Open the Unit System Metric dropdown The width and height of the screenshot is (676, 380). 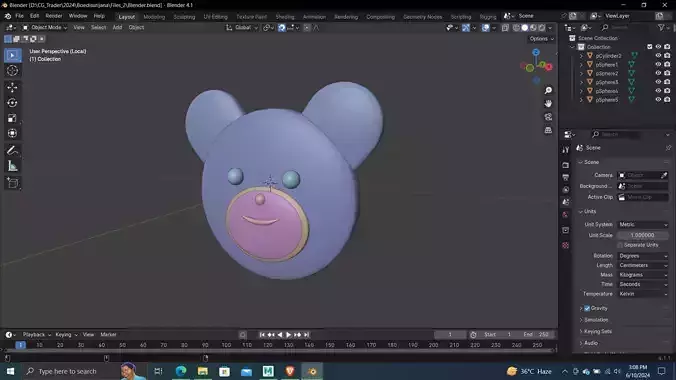pyautogui.click(x=643, y=225)
